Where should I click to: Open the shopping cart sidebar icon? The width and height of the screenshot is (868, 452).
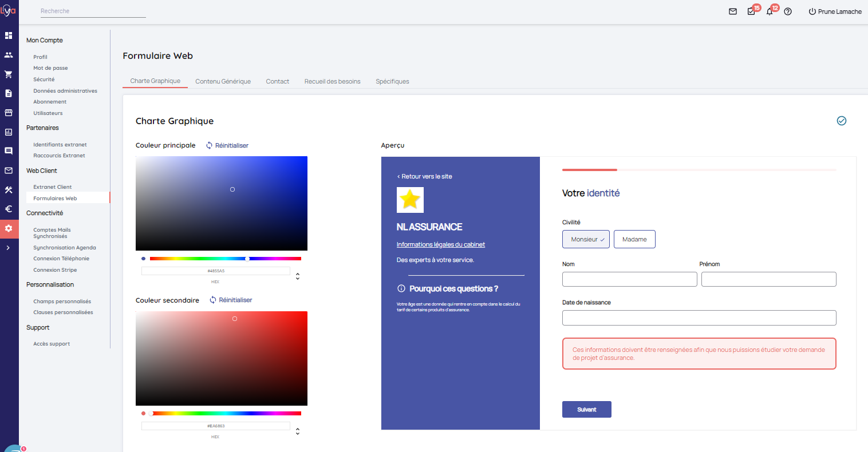click(9, 74)
